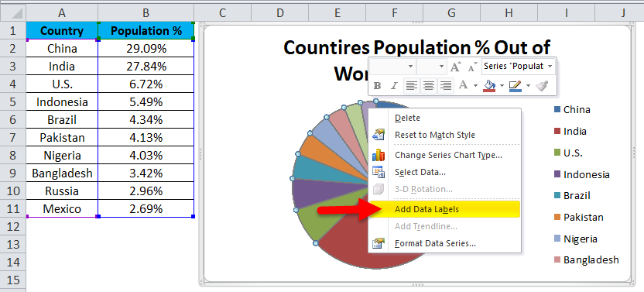Select row 1 header

12,30
